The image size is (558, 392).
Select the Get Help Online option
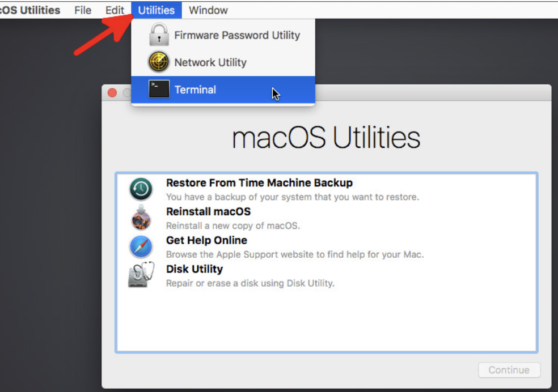point(326,246)
